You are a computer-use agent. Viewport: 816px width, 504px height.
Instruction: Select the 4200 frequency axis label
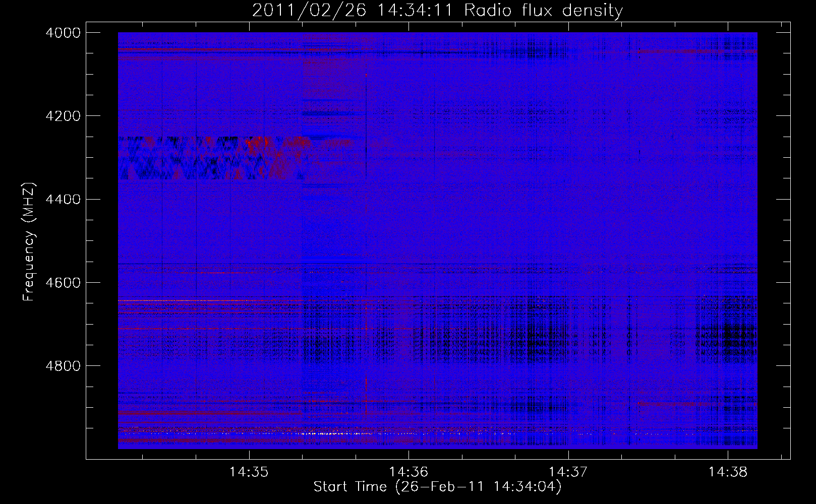click(x=63, y=116)
